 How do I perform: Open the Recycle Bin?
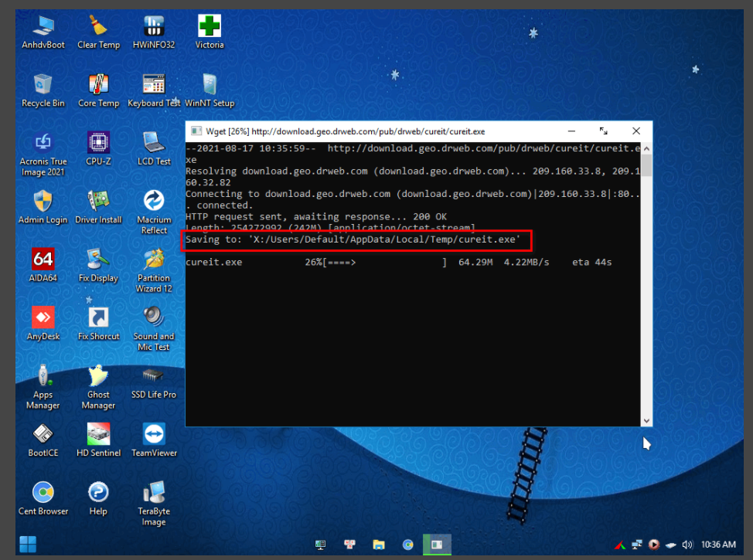tap(43, 90)
